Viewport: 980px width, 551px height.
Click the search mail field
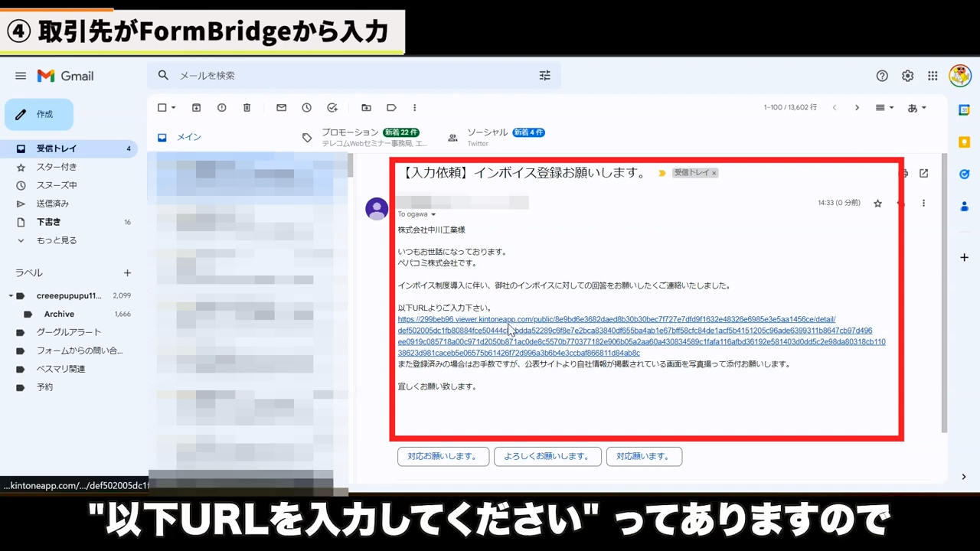(352, 75)
